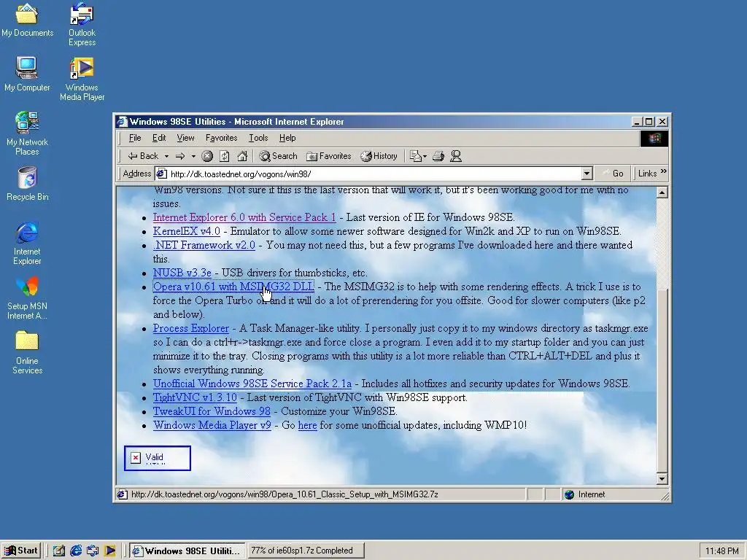Open the Search pane
747x560 pixels.
click(278, 156)
